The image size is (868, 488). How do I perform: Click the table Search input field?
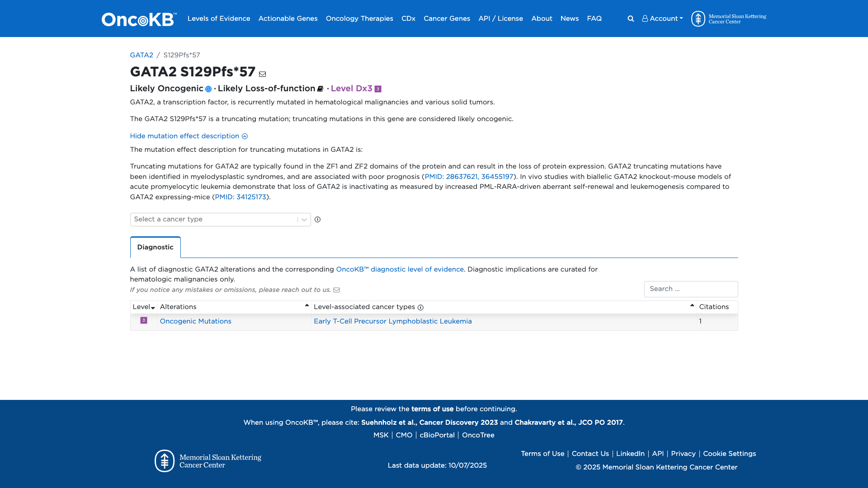(690, 289)
